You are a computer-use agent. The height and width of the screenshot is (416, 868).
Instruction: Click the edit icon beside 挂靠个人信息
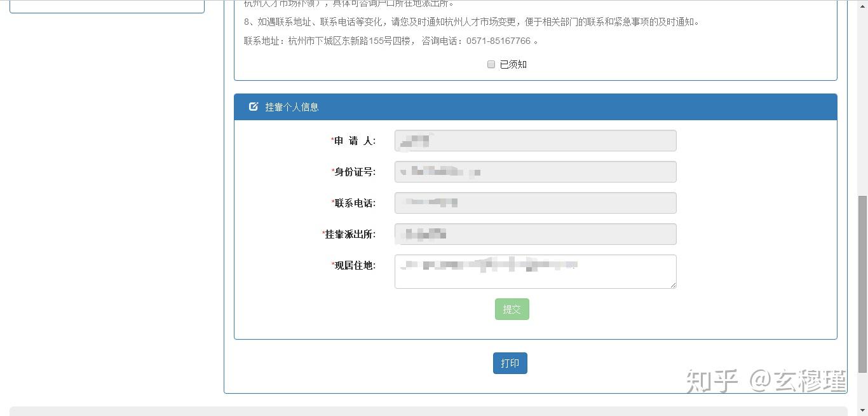(x=254, y=107)
